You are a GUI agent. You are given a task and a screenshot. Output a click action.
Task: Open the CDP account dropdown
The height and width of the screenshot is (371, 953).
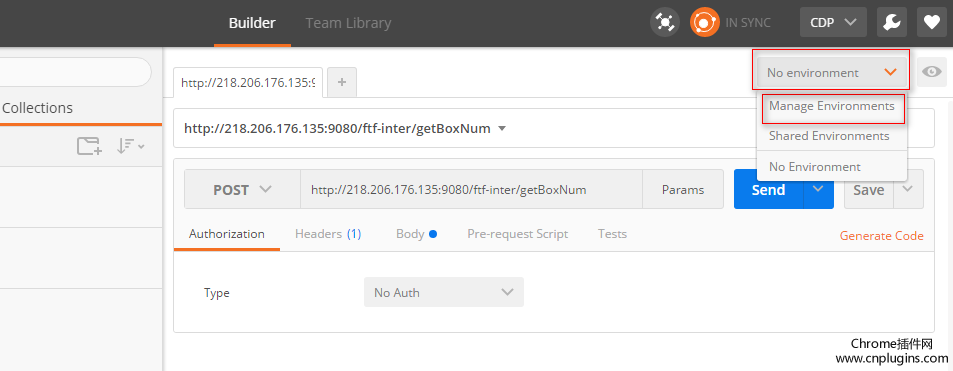point(833,23)
